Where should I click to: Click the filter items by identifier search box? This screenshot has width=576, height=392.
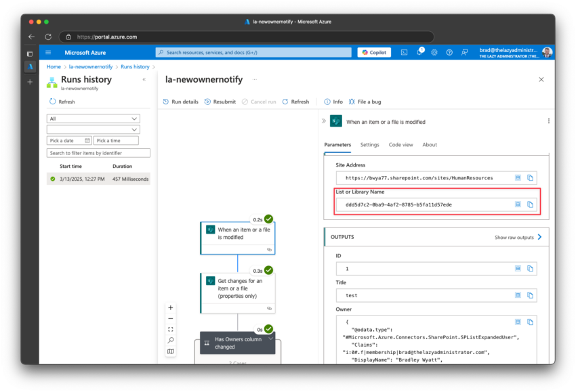[98, 153]
